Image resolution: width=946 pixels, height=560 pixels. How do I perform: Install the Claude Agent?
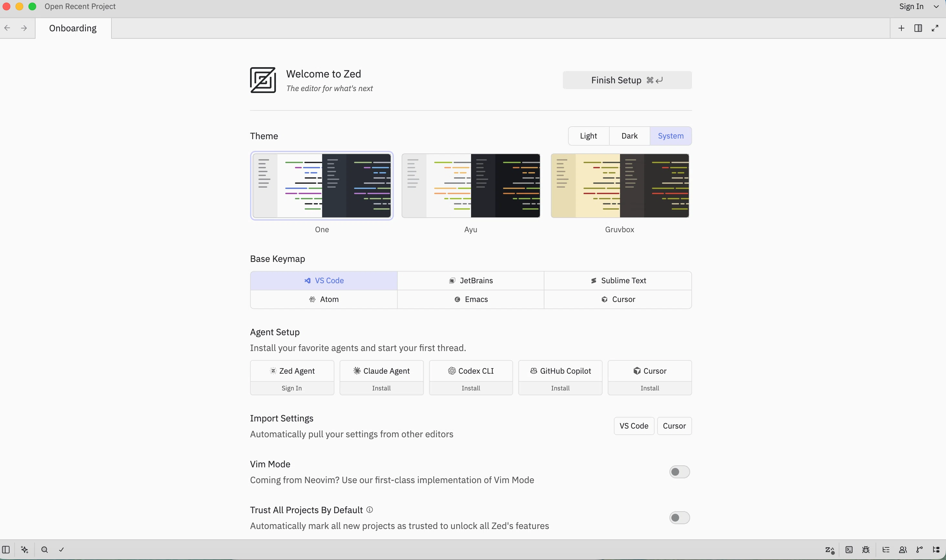pyautogui.click(x=381, y=388)
